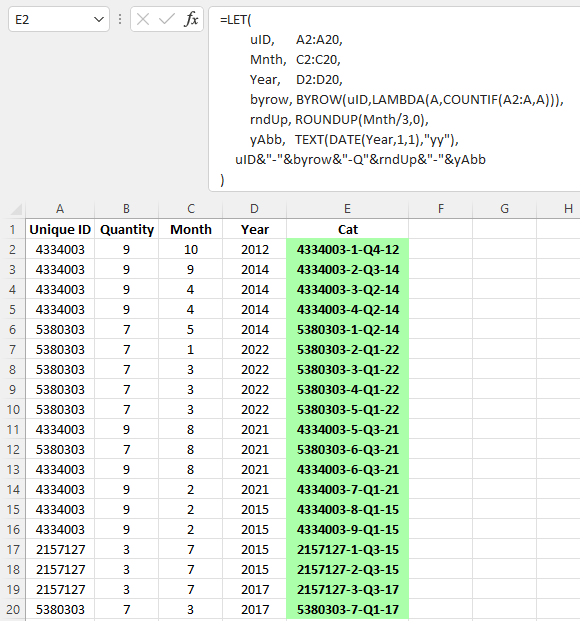Select column E header
This screenshot has width=580, height=621.
347,209
